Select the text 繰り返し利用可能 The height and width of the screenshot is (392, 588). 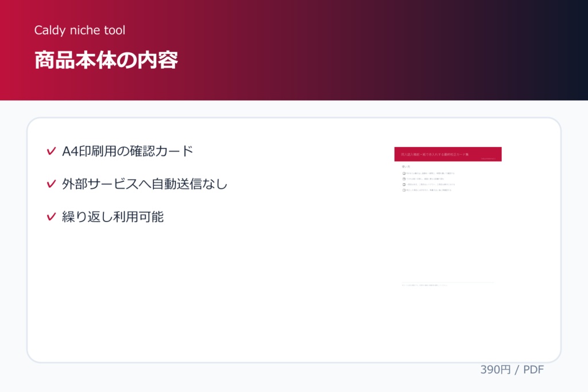(113, 216)
